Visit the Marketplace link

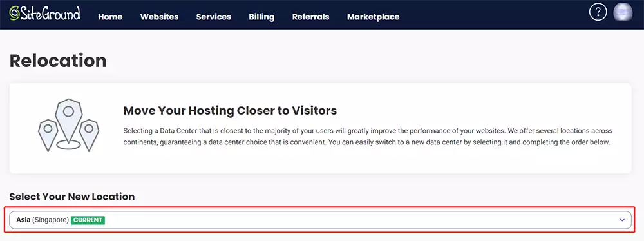point(373,17)
